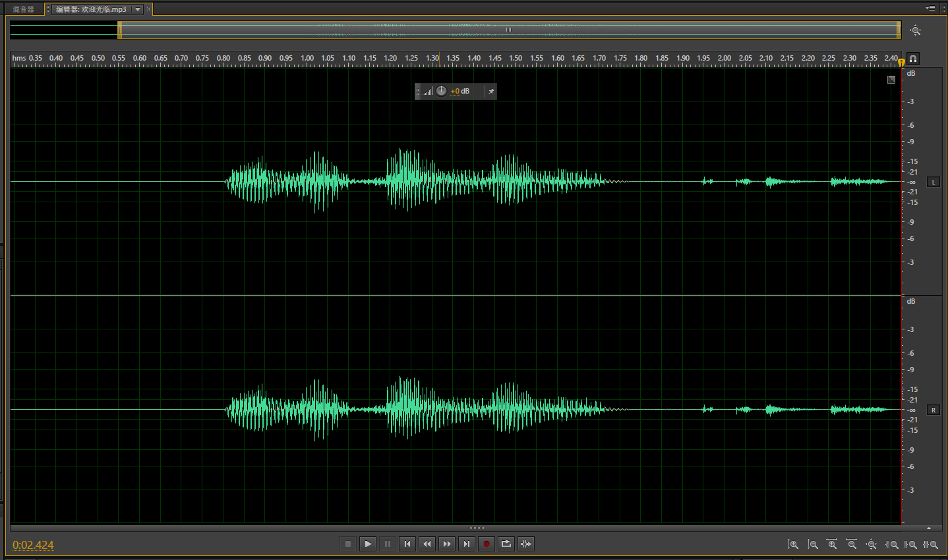Toggle the right channel R button
Viewport: 948px width, 560px height.
pyautogui.click(x=933, y=410)
